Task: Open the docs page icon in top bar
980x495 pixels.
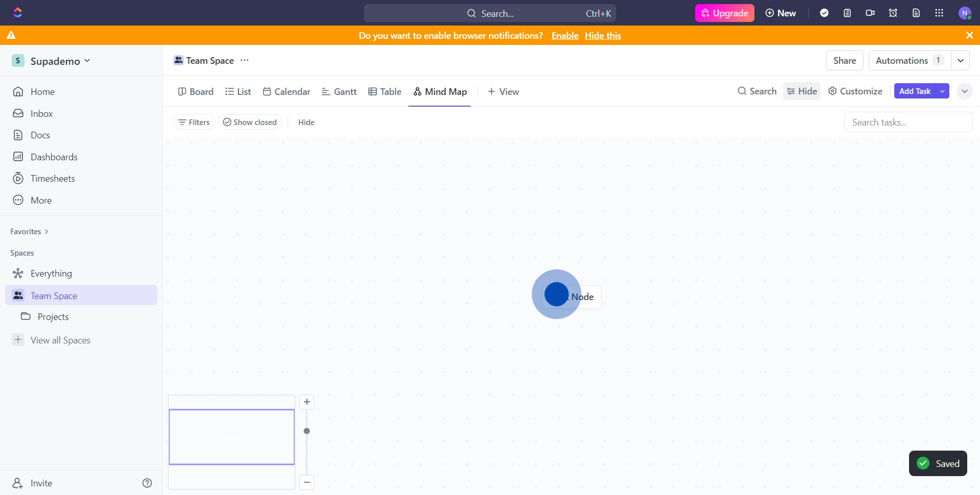Action: [x=916, y=13]
